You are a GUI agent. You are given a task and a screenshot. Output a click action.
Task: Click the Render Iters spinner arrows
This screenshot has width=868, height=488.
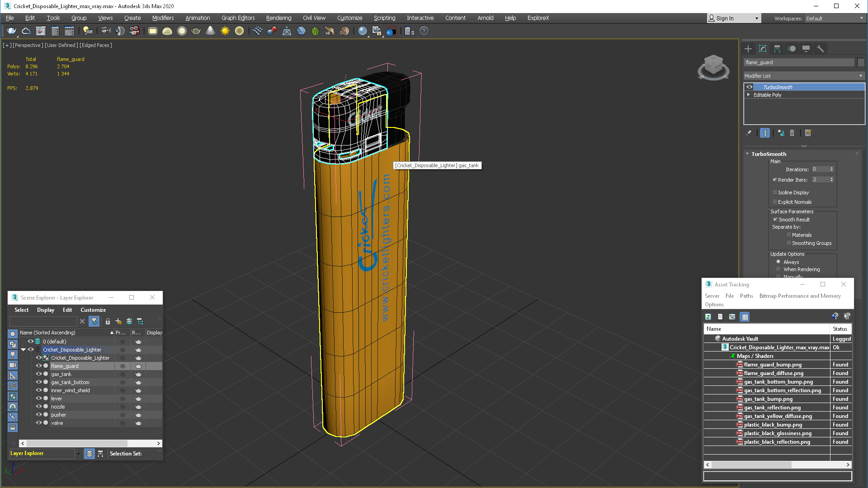(831, 180)
